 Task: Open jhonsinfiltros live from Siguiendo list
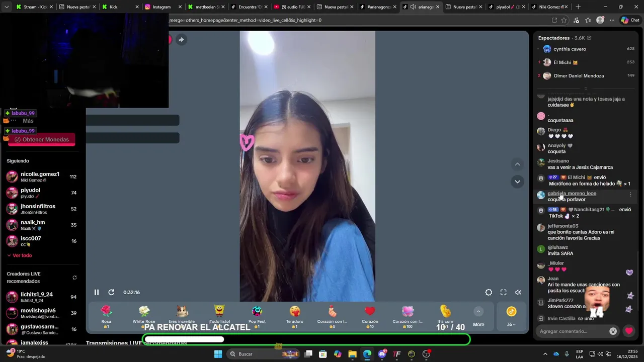(x=41, y=209)
